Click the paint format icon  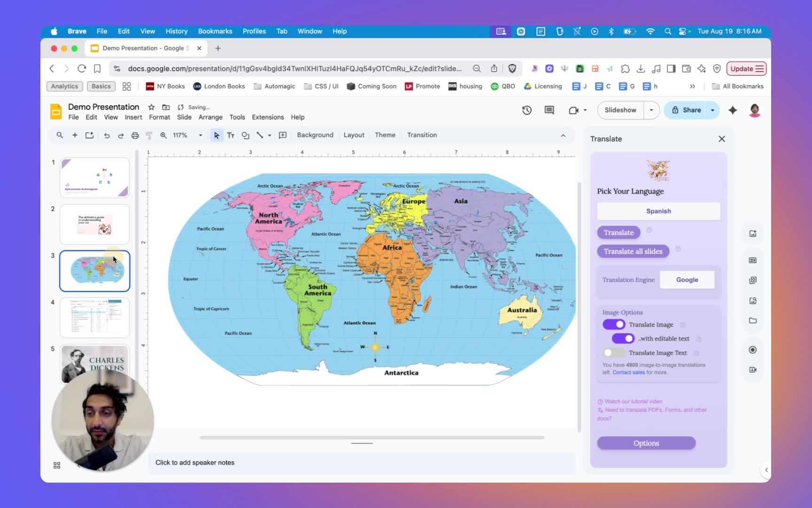pyautogui.click(x=149, y=135)
